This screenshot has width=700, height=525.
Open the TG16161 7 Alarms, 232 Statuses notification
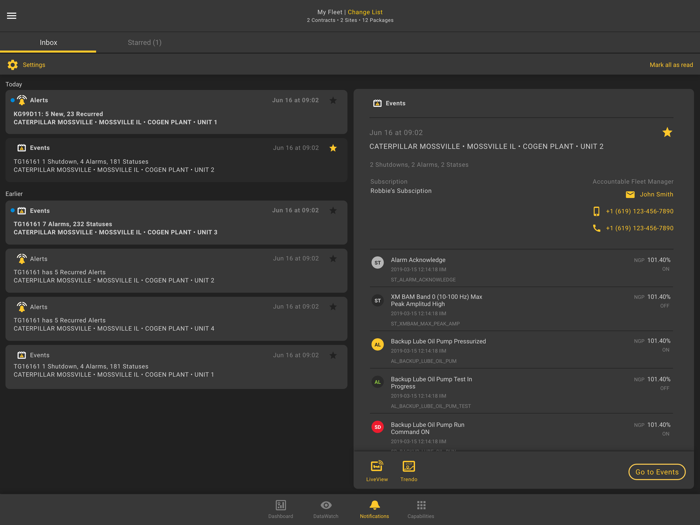click(176, 222)
